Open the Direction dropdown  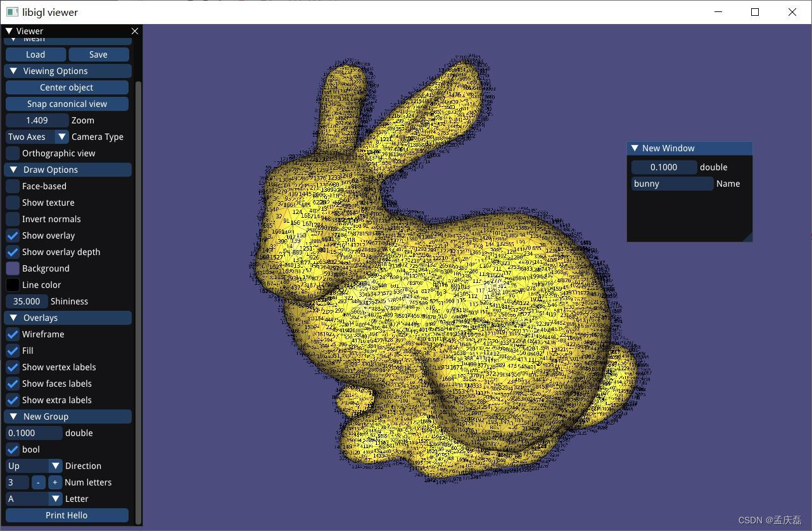(x=34, y=466)
